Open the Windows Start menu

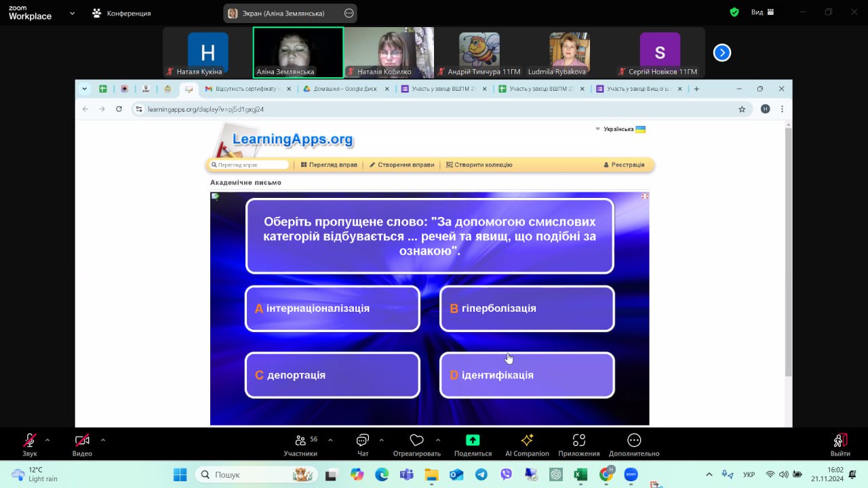[x=180, y=474]
